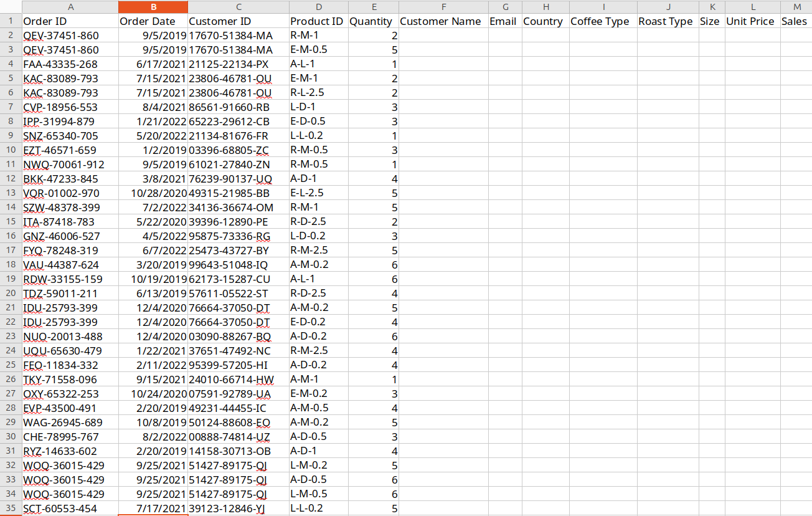The height and width of the screenshot is (516, 812).
Task: Select the column A header
Action: (70, 7)
